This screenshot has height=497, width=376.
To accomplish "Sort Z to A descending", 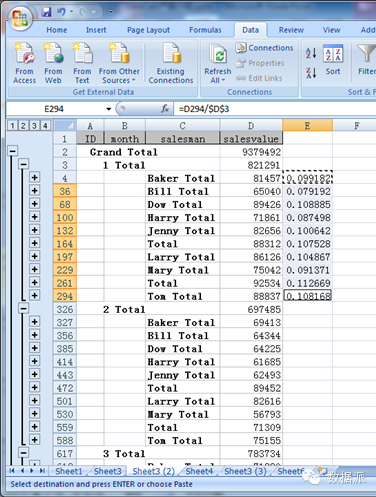I will click(311, 72).
